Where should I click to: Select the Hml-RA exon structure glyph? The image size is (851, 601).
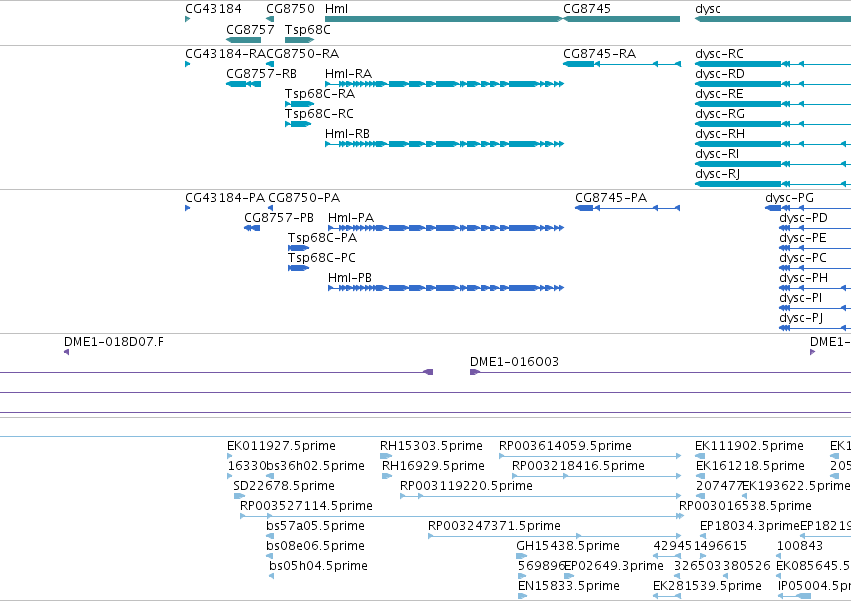(x=444, y=84)
